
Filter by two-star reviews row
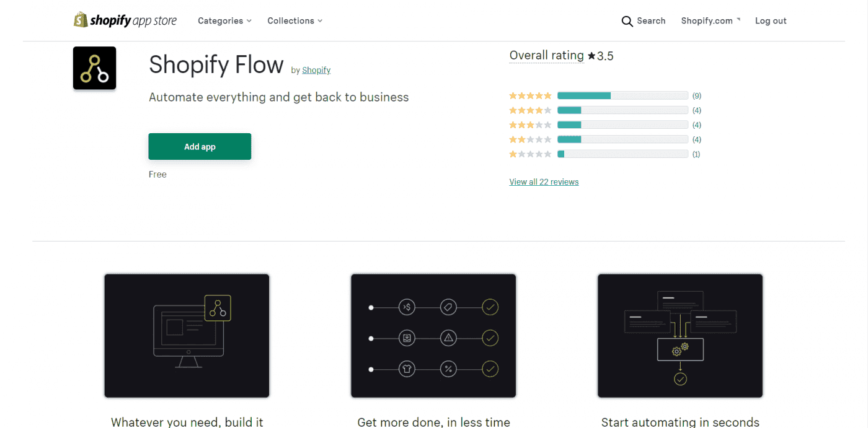tap(605, 139)
